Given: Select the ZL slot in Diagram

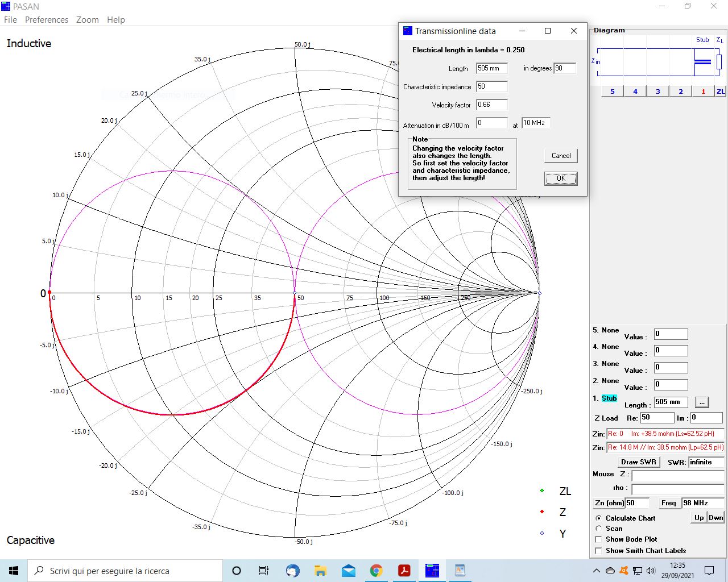Looking at the screenshot, I should click(x=721, y=92).
